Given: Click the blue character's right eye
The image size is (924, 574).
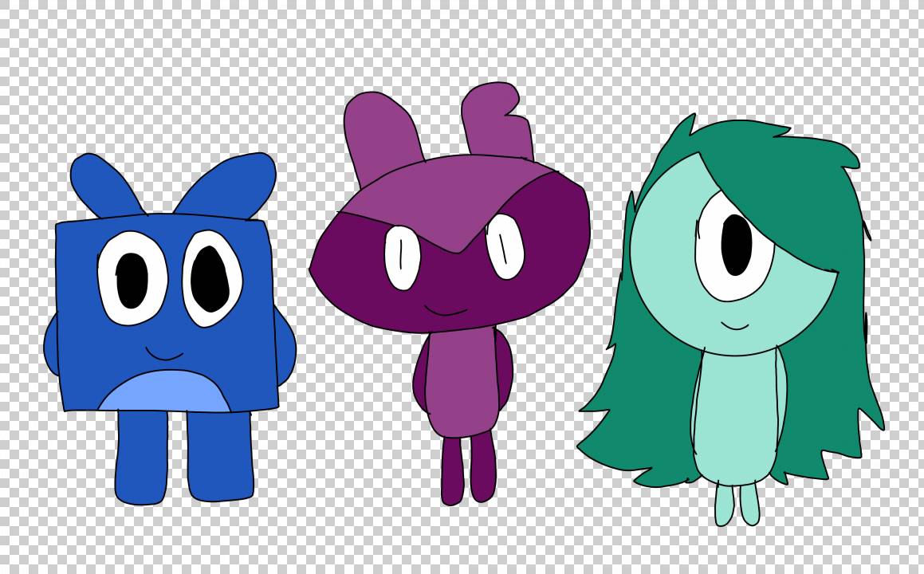Looking at the screenshot, I should (x=212, y=277).
